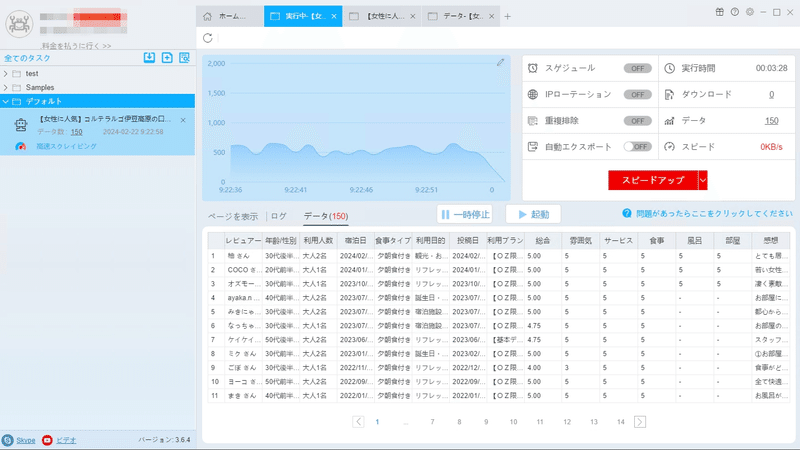This screenshot has width=800, height=450.
Task: Click the new task plus icon
Action: (x=167, y=58)
